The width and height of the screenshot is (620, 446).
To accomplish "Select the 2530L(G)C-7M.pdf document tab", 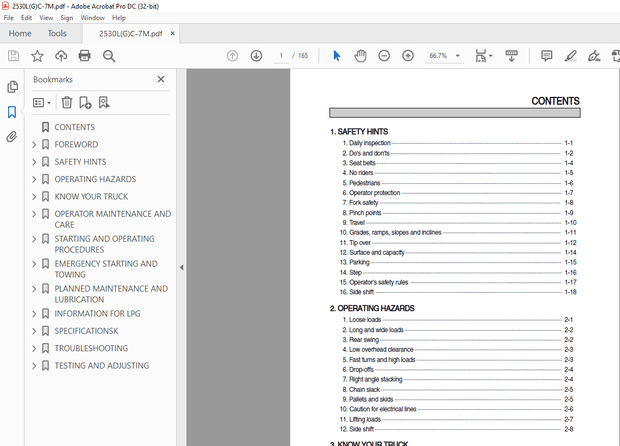I will [130, 34].
